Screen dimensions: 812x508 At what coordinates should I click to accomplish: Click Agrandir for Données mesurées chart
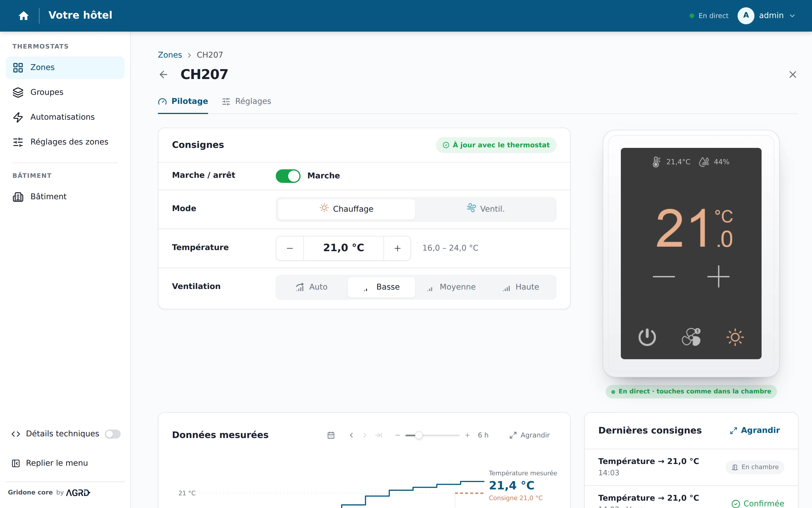[x=529, y=435]
